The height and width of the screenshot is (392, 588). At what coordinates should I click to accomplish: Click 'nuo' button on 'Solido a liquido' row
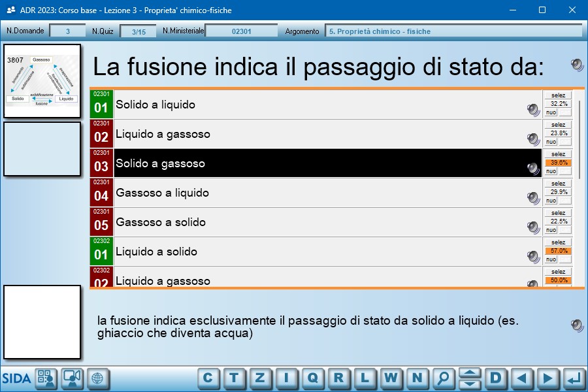click(x=551, y=112)
